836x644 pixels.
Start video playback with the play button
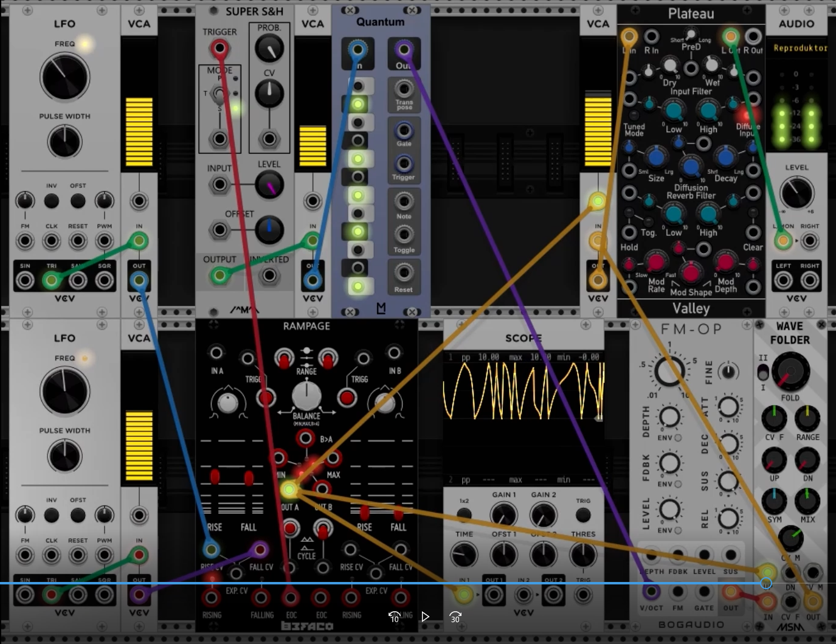pyautogui.click(x=425, y=617)
